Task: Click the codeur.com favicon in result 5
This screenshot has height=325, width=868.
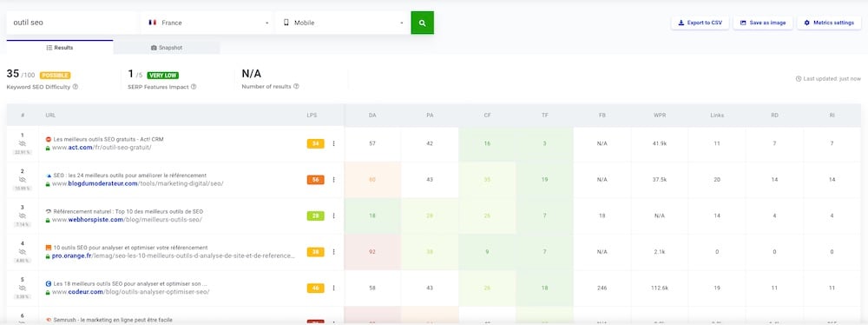Action: point(48,283)
